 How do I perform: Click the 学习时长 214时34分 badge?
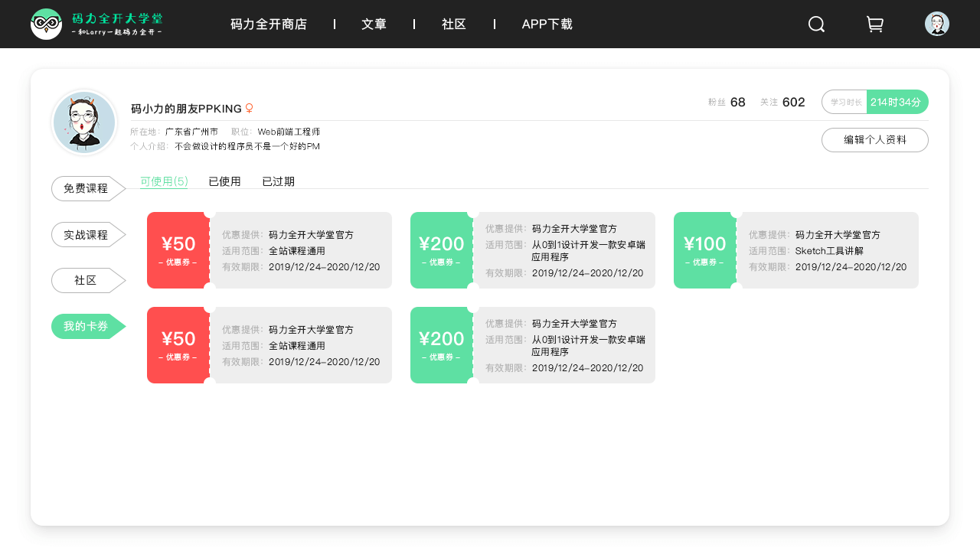point(874,102)
